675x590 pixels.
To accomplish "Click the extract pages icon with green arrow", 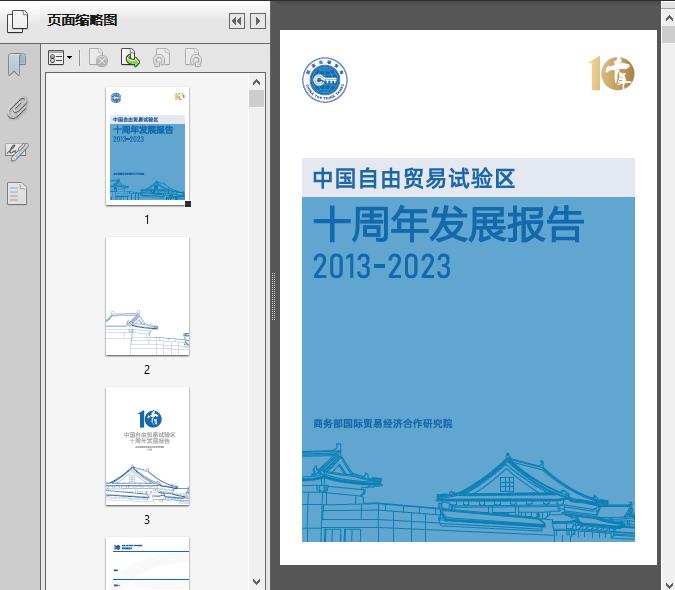I will (130, 58).
